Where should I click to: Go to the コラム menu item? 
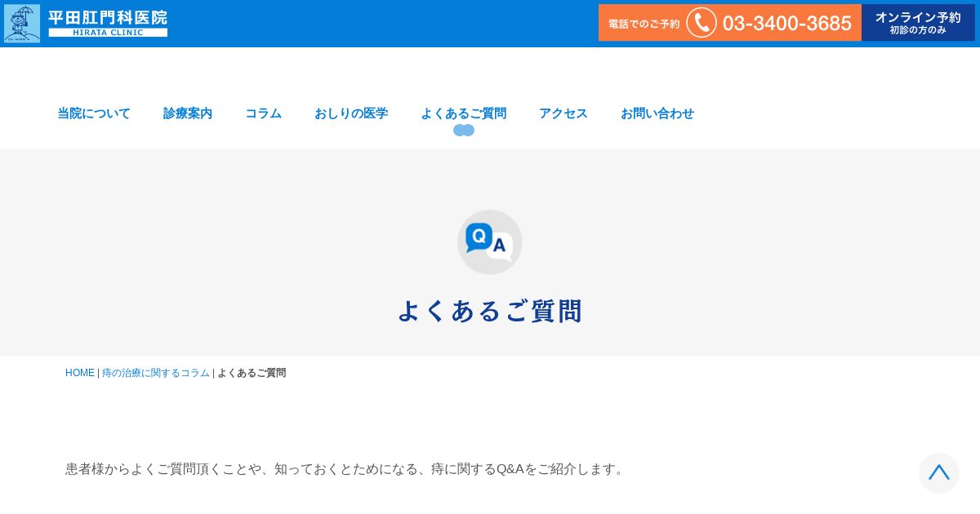[263, 113]
